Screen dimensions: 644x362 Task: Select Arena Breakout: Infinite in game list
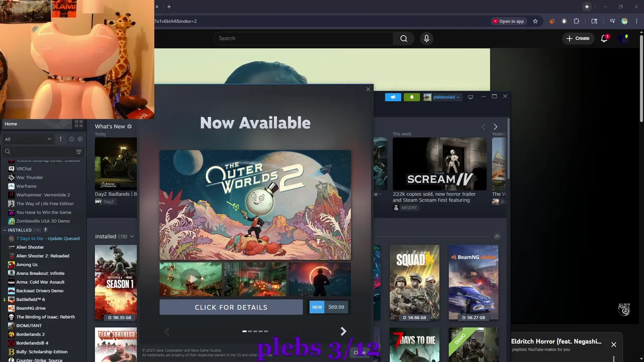tap(40, 274)
